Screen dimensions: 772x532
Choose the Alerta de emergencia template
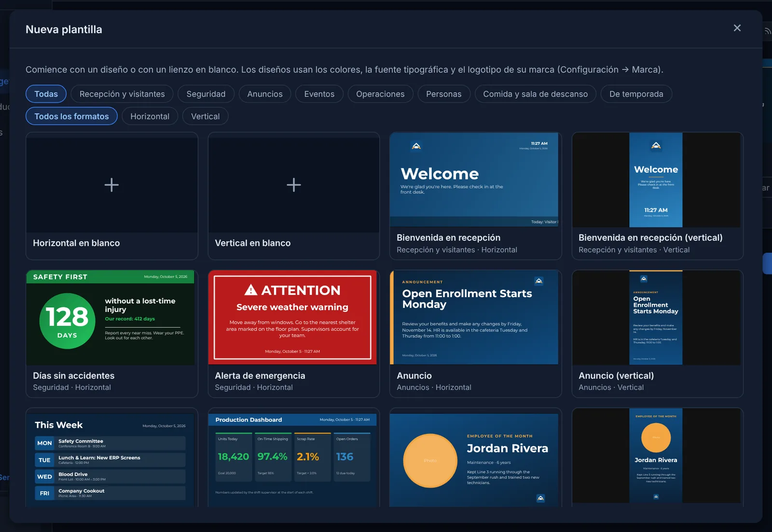tap(293, 334)
